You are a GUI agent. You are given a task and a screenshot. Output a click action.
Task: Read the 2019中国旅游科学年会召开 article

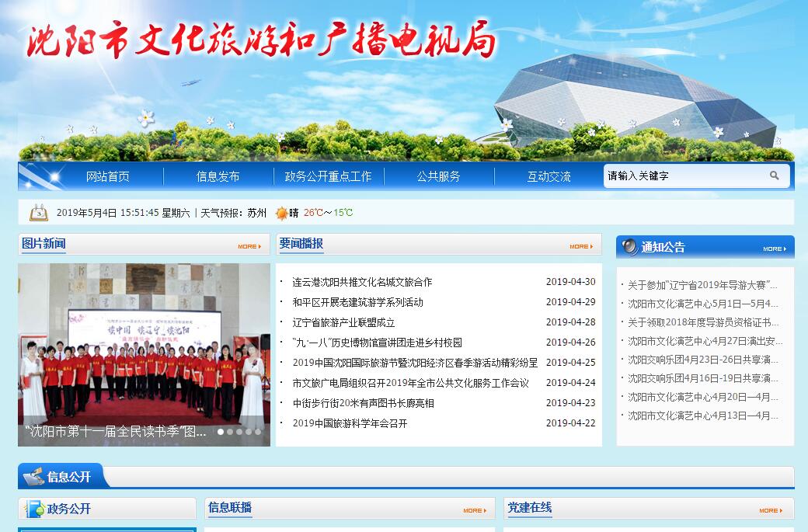tap(350, 423)
